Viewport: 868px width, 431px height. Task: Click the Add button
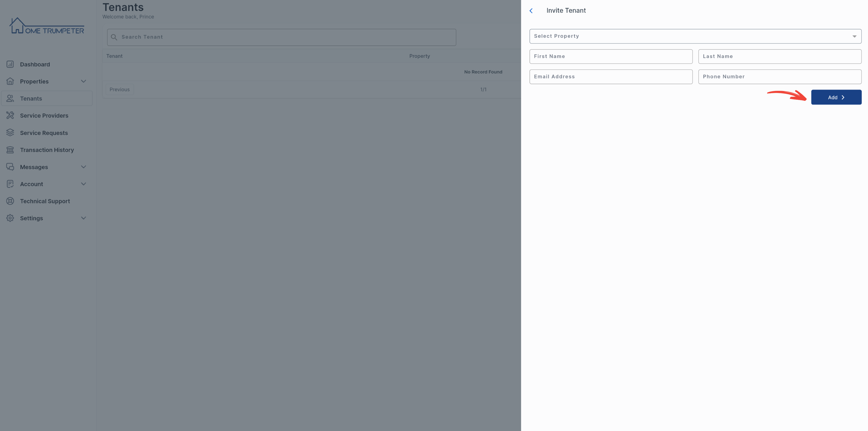(836, 97)
